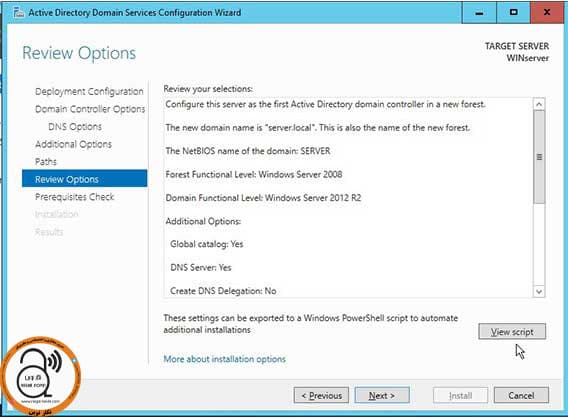Open Domain Controller Options step

coord(90,109)
